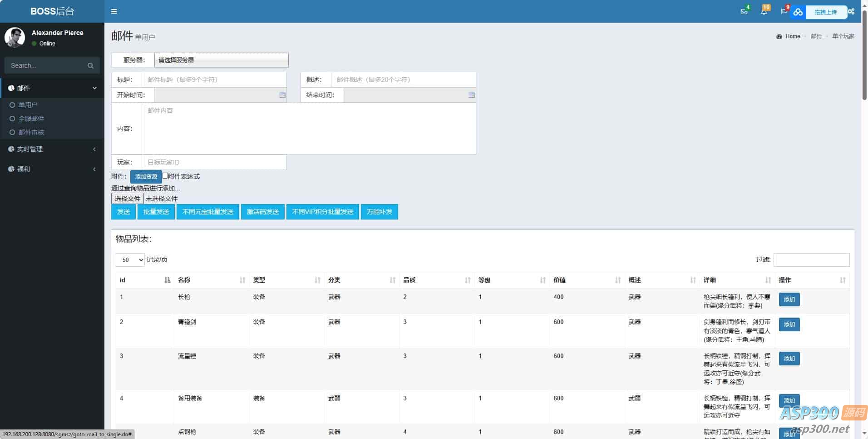Click the start time calendar icon
868x439 pixels.
point(282,95)
